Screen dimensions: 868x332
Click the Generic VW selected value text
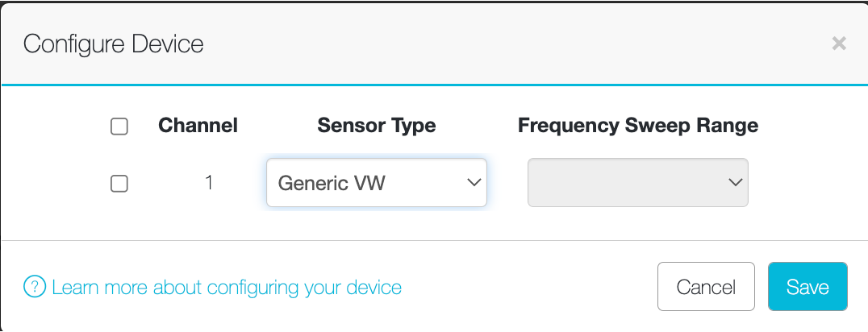tap(331, 183)
